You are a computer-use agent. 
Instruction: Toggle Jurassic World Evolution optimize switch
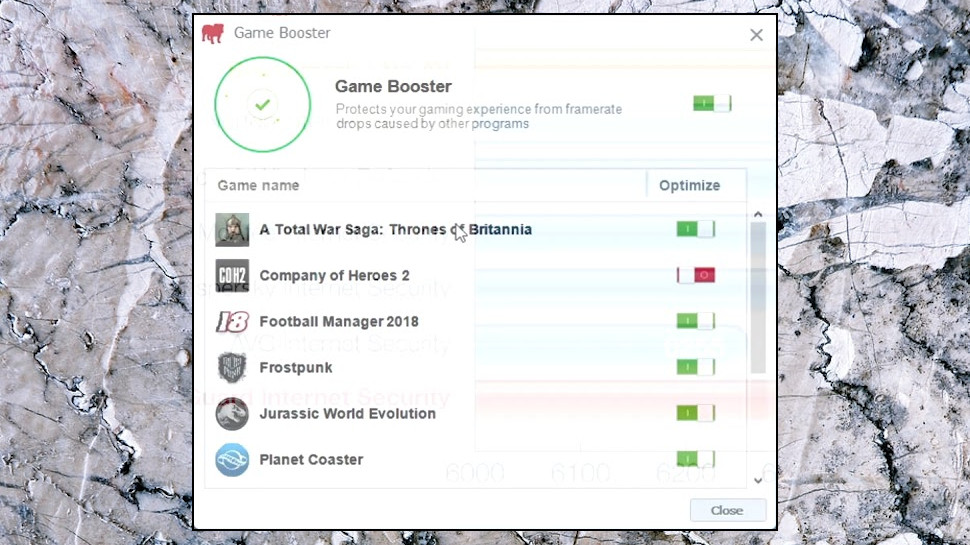point(695,413)
